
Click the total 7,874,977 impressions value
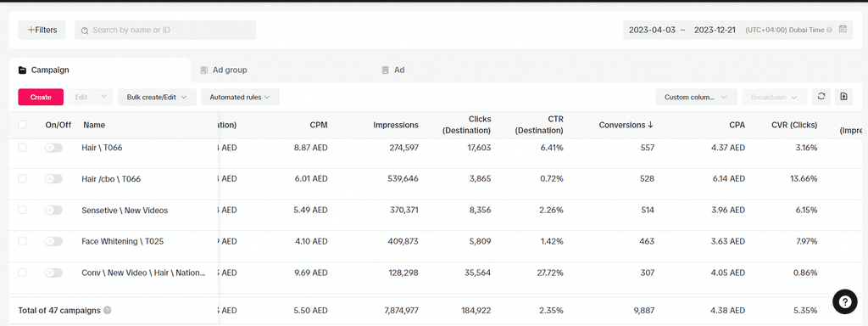click(x=400, y=311)
